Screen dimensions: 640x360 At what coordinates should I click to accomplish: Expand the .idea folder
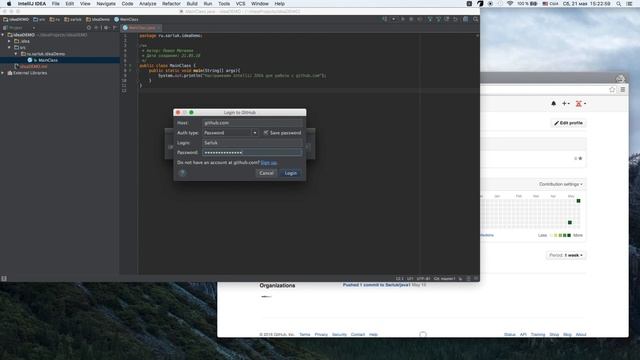tap(9, 41)
